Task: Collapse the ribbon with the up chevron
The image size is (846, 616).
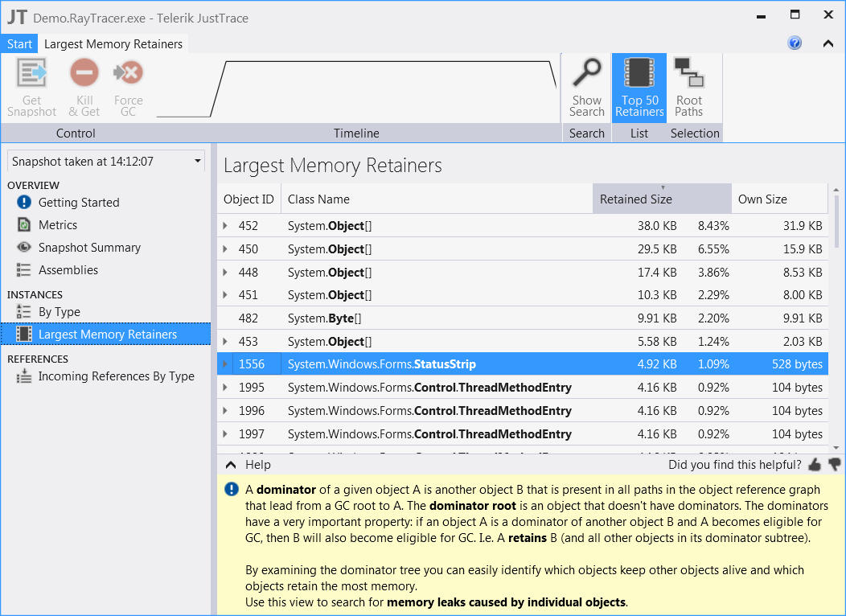Action: coord(828,43)
